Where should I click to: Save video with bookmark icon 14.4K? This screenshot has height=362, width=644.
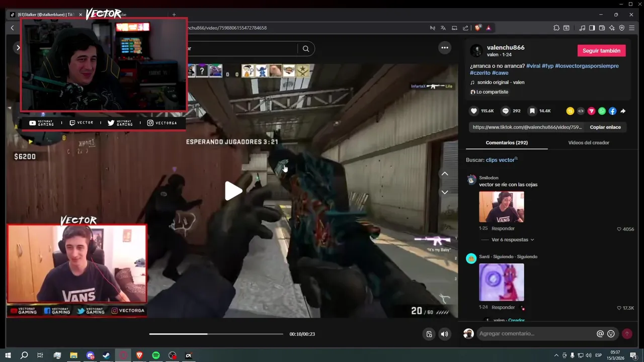(532, 111)
